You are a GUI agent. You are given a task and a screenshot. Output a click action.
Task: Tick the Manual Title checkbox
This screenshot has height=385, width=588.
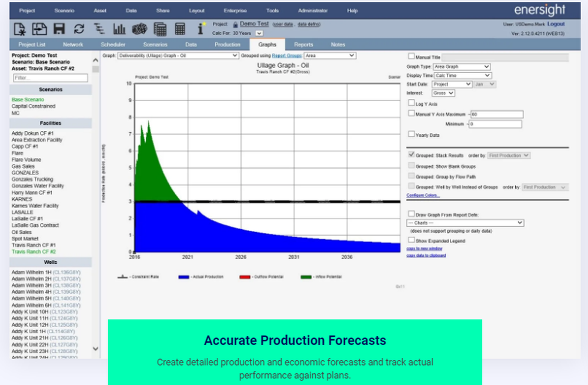(412, 56)
